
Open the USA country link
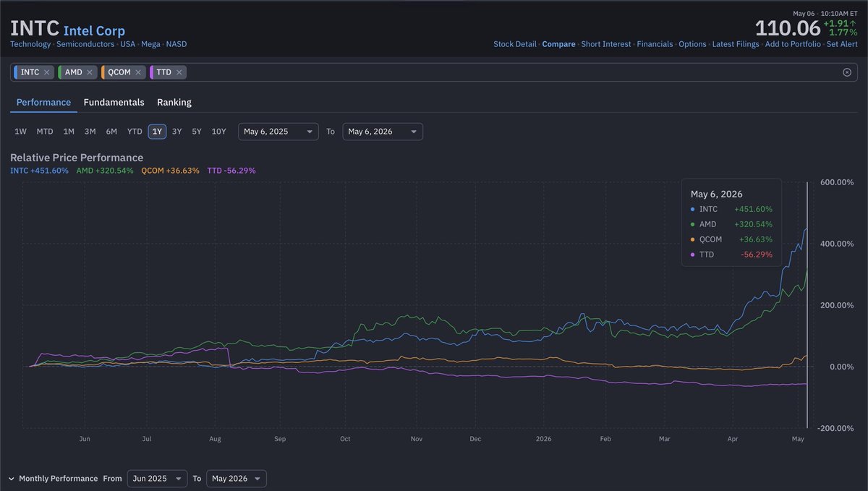tap(127, 44)
